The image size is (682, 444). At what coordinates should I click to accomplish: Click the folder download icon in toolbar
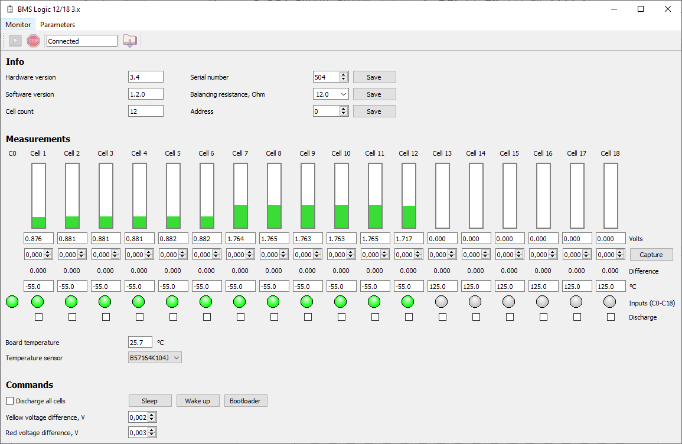click(130, 41)
